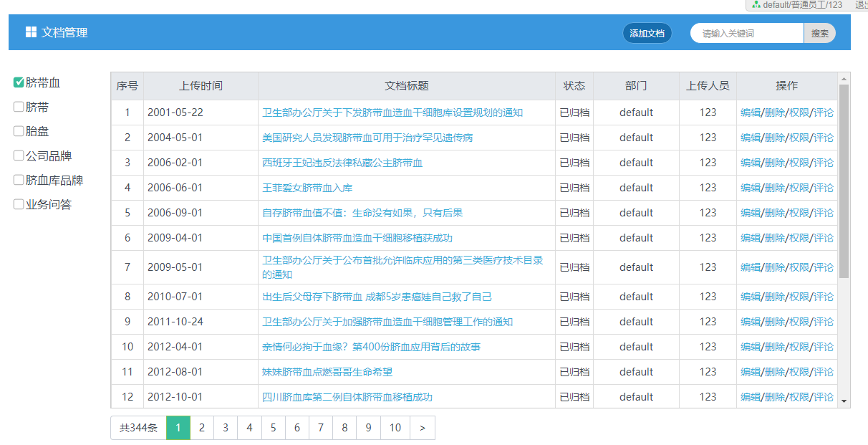Jump to page 10 in pagination

click(x=395, y=428)
